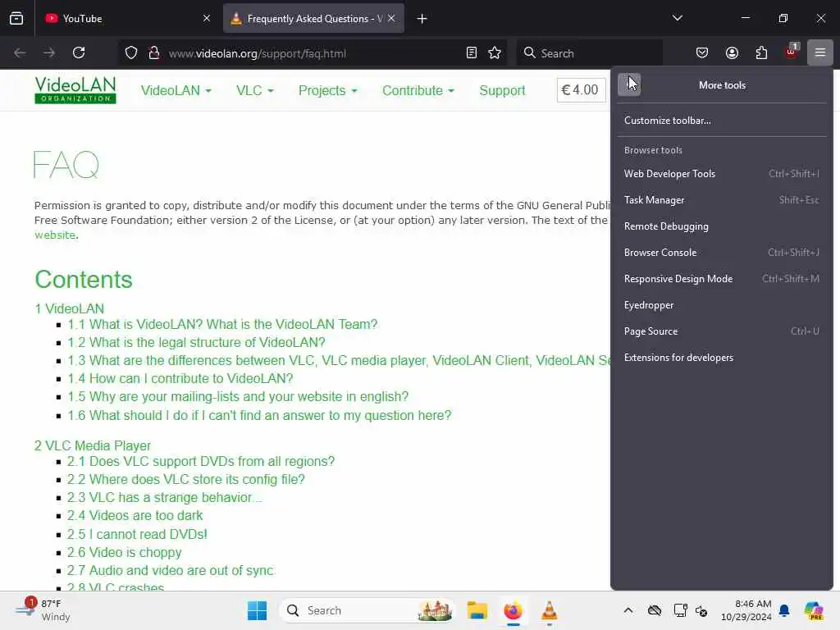Open the Save to Pocket icon
Screen dimensions: 840x630
pyautogui.click(x=702, y=52)
